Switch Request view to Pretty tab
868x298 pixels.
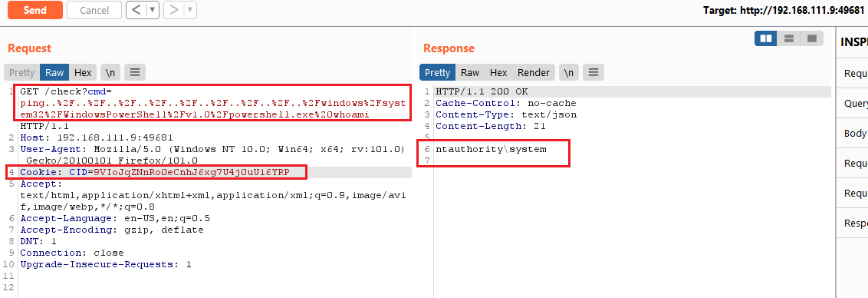click(x=21, y=72)
